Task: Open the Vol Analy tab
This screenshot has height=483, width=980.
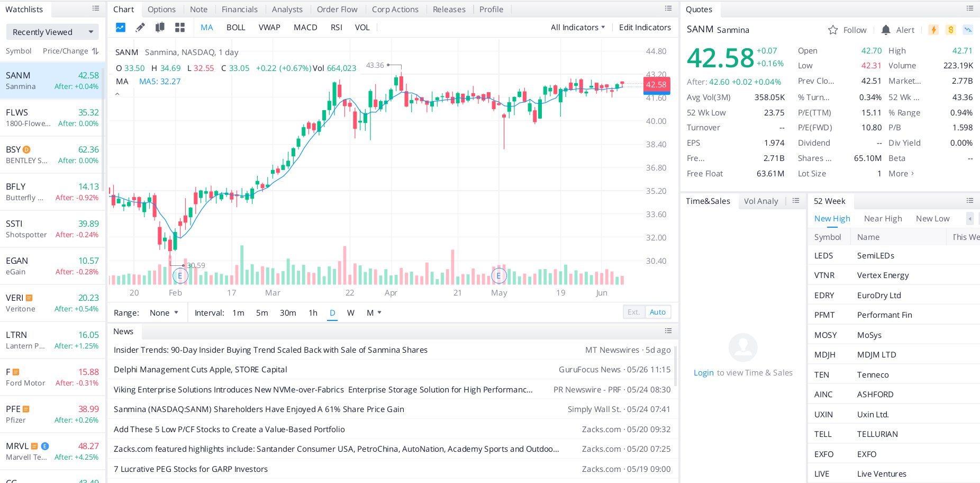Action: click(x=761, y=201)
